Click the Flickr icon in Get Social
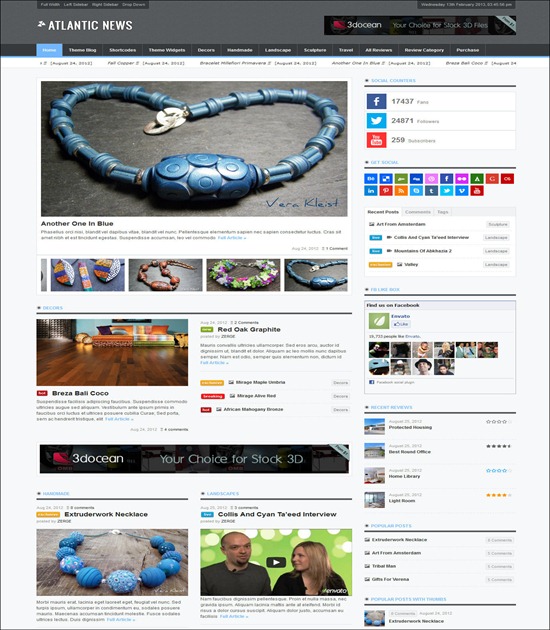This screenshot has width=550, height=630. (462, 178)
